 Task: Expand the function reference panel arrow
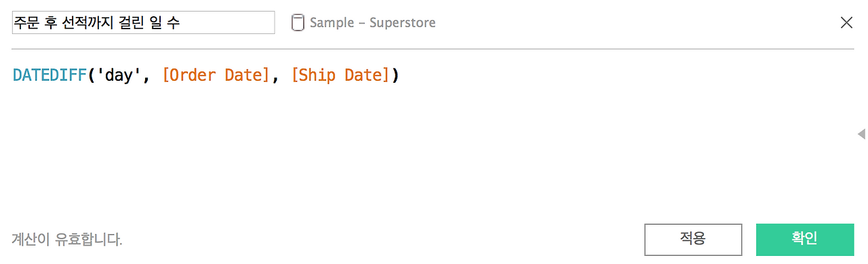861,134
